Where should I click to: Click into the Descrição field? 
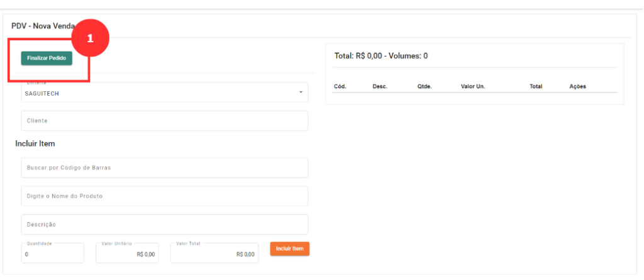(164, 225)
